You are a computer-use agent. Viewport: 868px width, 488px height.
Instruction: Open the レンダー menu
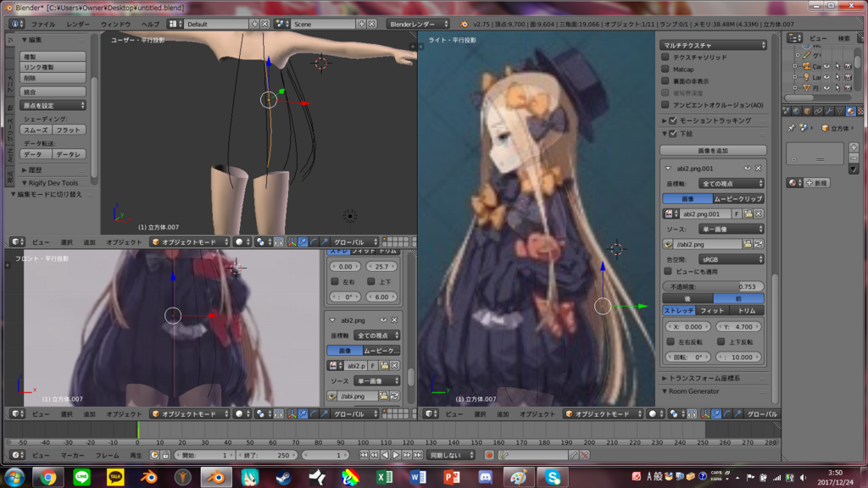[77, 25]
